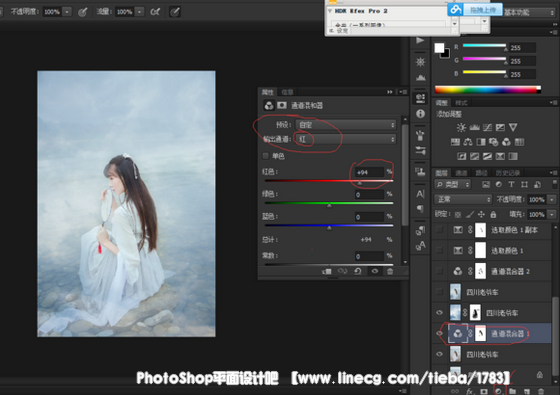The image size is (560, 395).
Task: Clip adjustment to layer in Properties footer
Action: click(326, 271)
